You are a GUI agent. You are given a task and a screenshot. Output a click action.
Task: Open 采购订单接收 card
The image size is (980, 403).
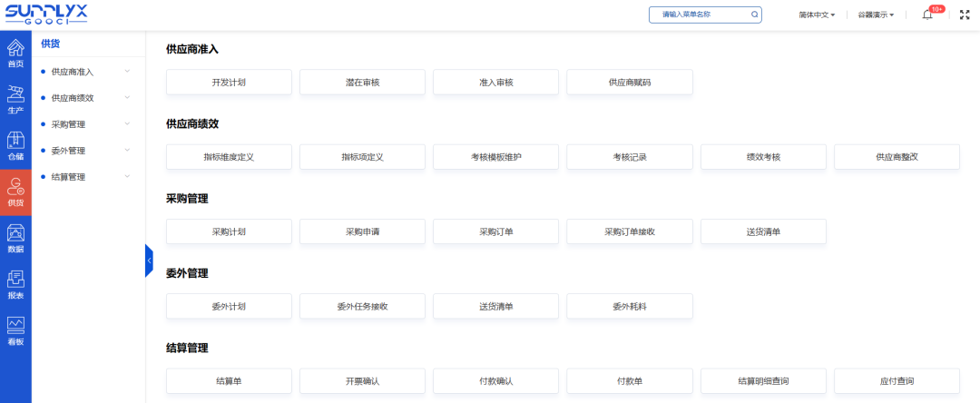[630, 231]
